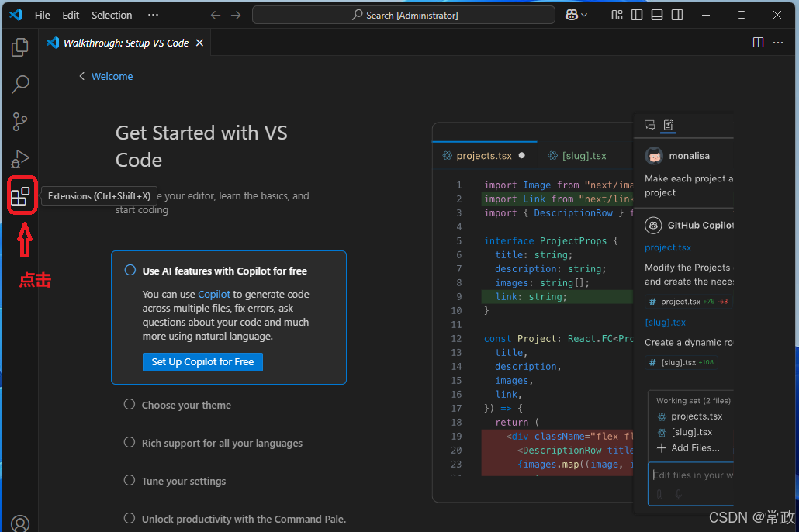The height and width of the screenshot is (532, 799).
Task: Open the Search view in activity bar
Action: 20,84
